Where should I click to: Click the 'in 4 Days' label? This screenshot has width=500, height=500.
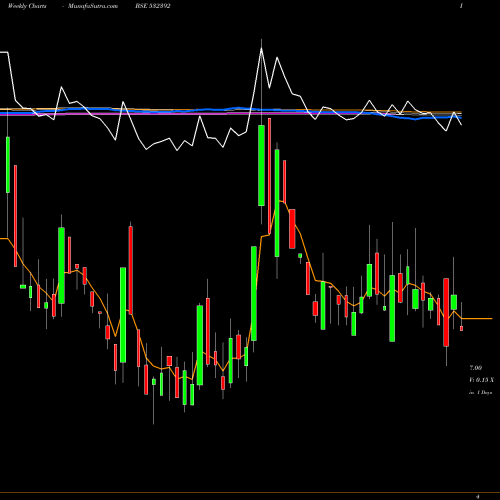click(x=481, y=393)
